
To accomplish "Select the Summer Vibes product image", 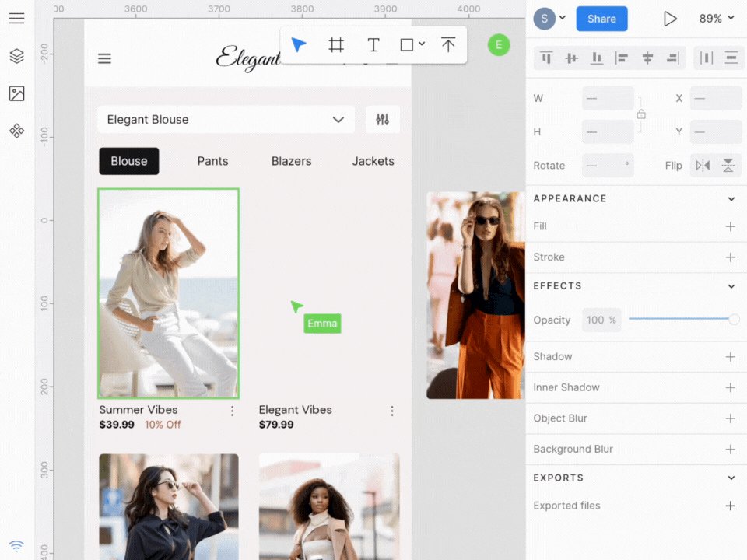I will [168, 293].
